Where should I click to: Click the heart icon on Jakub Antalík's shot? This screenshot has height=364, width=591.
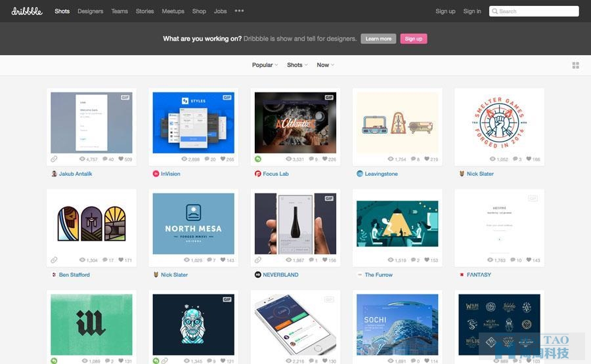pyautogui.click(x=121, y=159)
